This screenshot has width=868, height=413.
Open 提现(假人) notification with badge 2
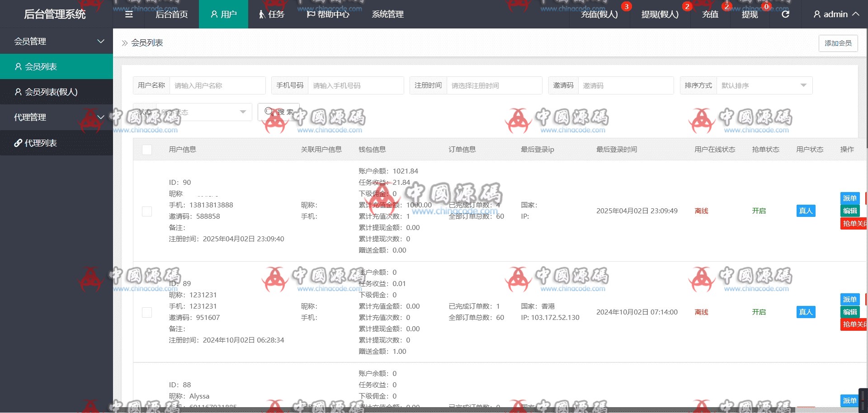[x=660, y=14]
